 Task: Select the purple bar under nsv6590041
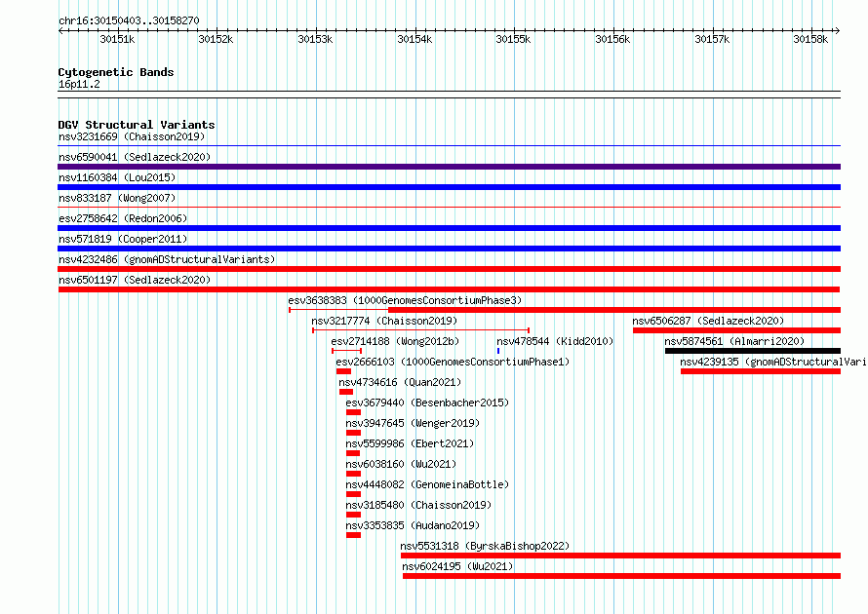449,167
